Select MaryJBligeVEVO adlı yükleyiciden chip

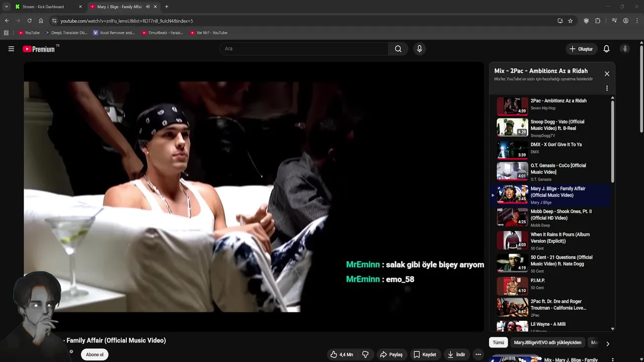pyautogui.click(x=547, y=342)
